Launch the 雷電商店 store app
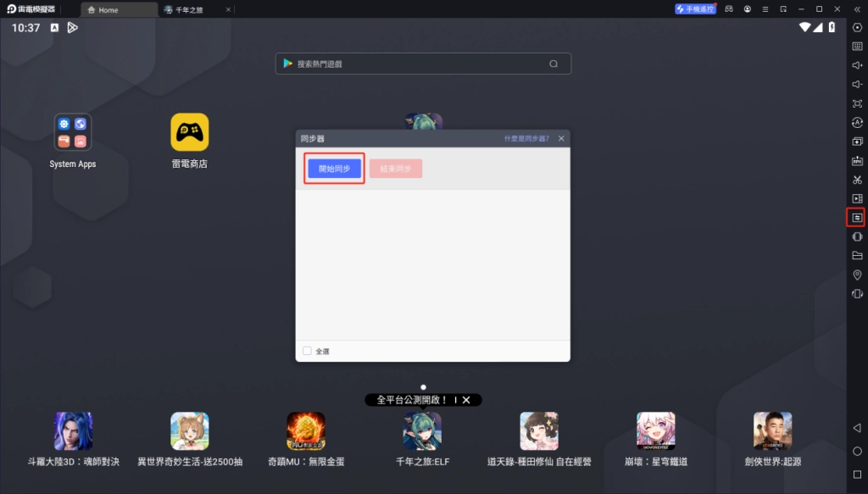Viewport: 868px width, 494px height. [189, 133]
